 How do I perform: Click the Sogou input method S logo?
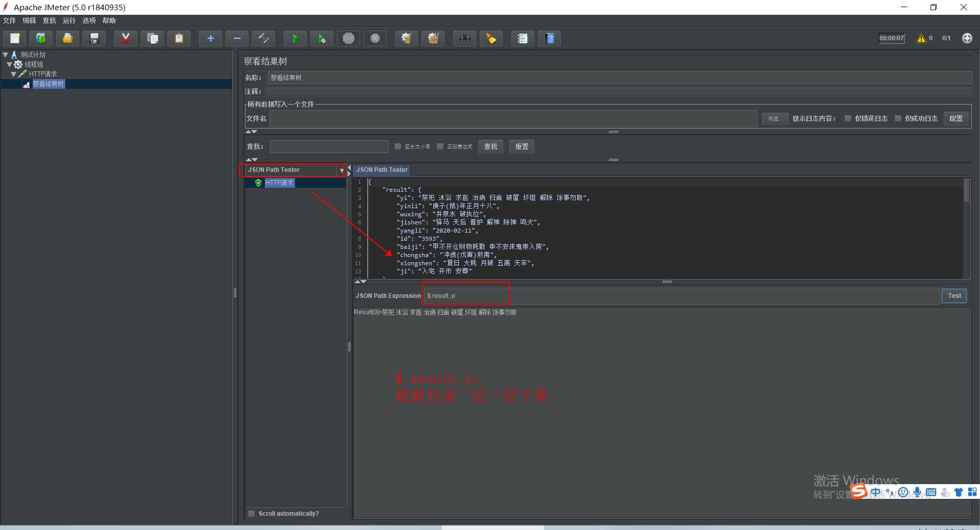pos(859,491)
